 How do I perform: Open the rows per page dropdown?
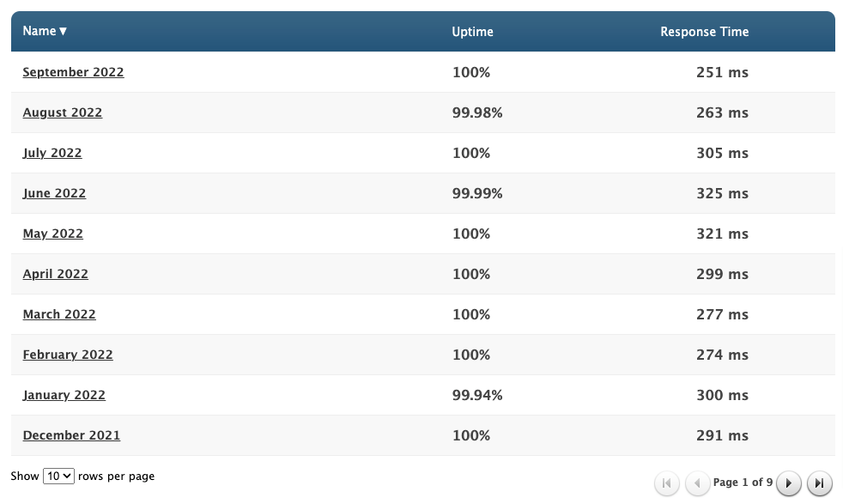(58, 476)
